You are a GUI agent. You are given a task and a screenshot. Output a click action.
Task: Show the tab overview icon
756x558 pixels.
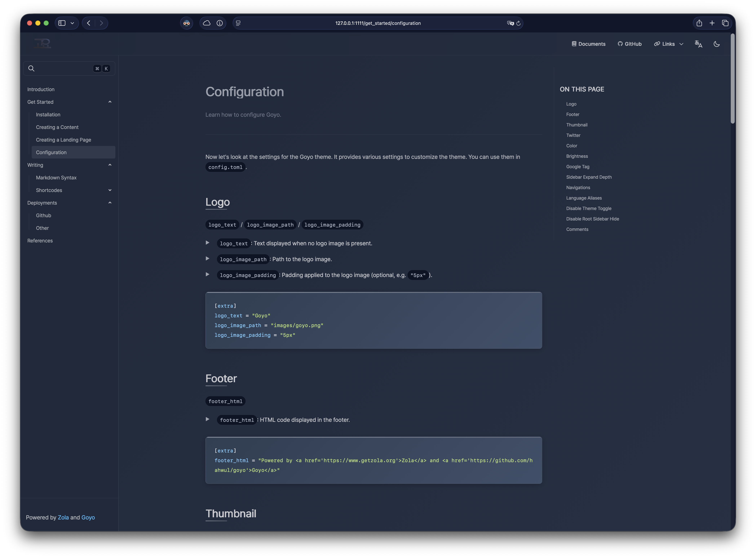coord(725,23)
